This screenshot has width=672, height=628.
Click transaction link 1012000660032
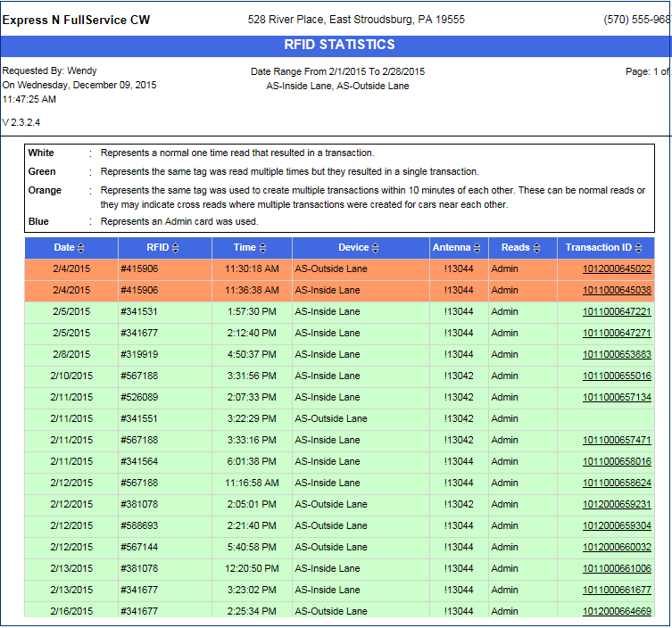coord(617,547)
